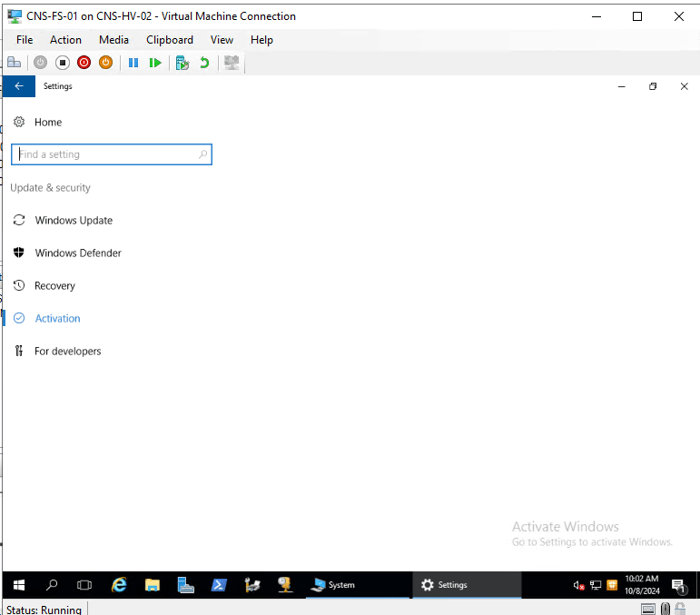700x615 pixels.
Task: Open Task View on the guest taskbar
Action: [x=84, y=585]
